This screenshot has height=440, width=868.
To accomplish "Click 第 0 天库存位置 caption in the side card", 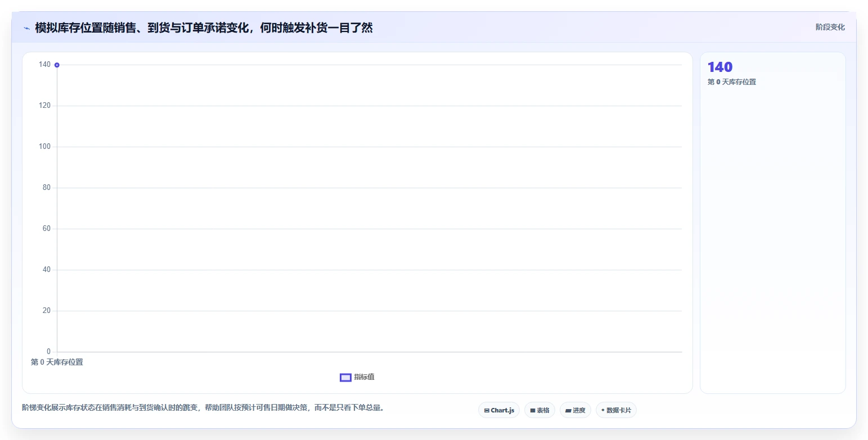I will click(x=731, y=82).
